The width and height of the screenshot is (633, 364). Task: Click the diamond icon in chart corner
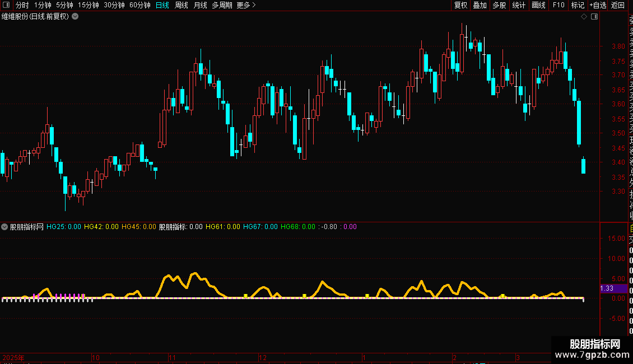[x=584, y=17]
